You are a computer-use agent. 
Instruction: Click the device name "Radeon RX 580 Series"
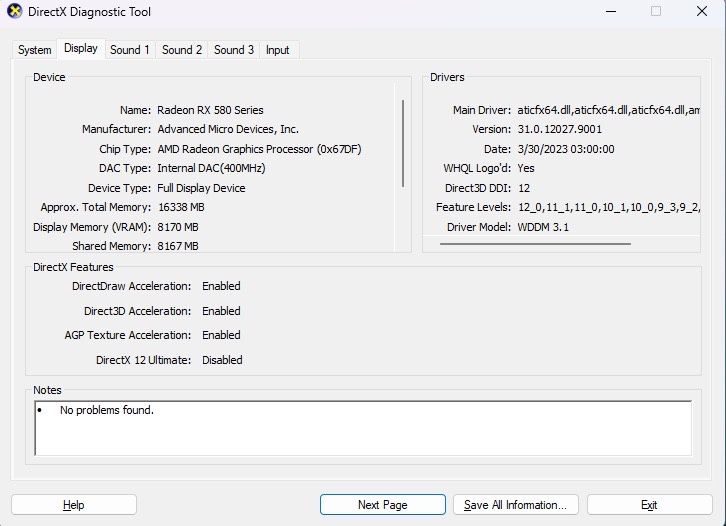click(210, 110)
